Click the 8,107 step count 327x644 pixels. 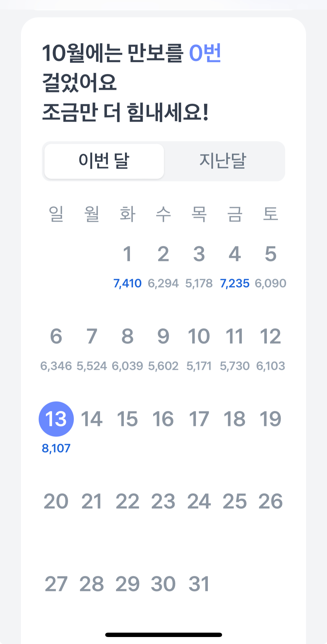(56, 448)
